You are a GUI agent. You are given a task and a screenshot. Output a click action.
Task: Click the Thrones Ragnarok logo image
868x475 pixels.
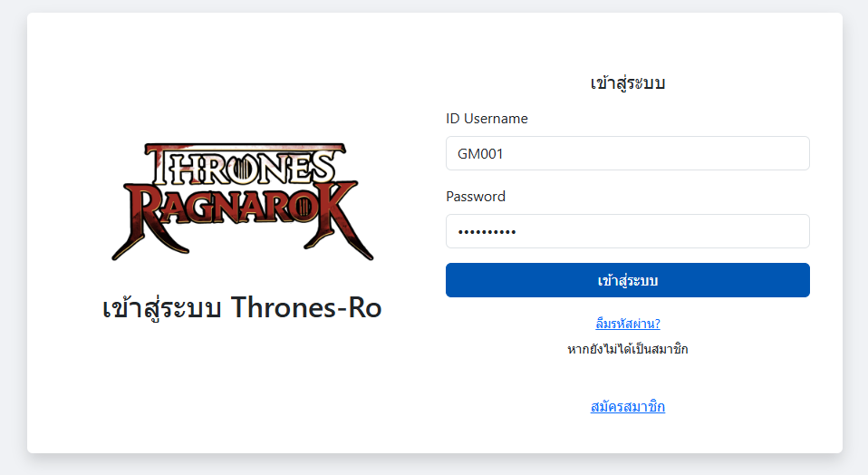pos(242,201)
